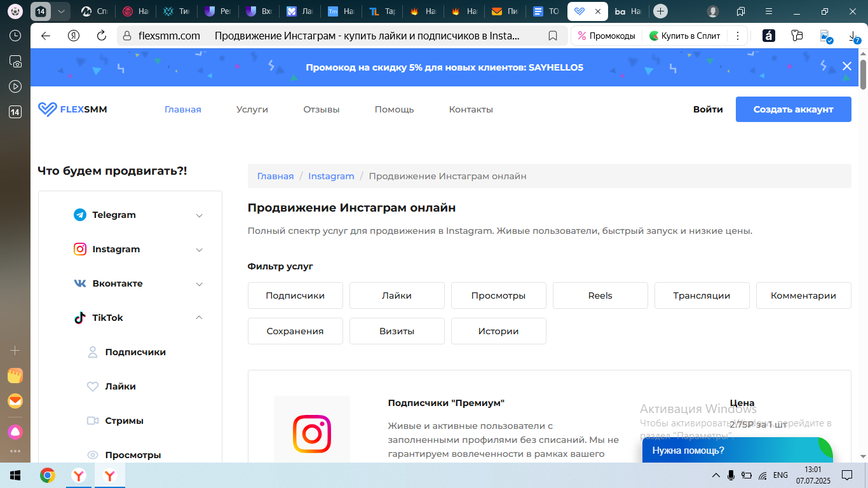The width and height of the screenshot is (868, 488).
Task: Filter services by Сохранения
Action: click(295, 331)
